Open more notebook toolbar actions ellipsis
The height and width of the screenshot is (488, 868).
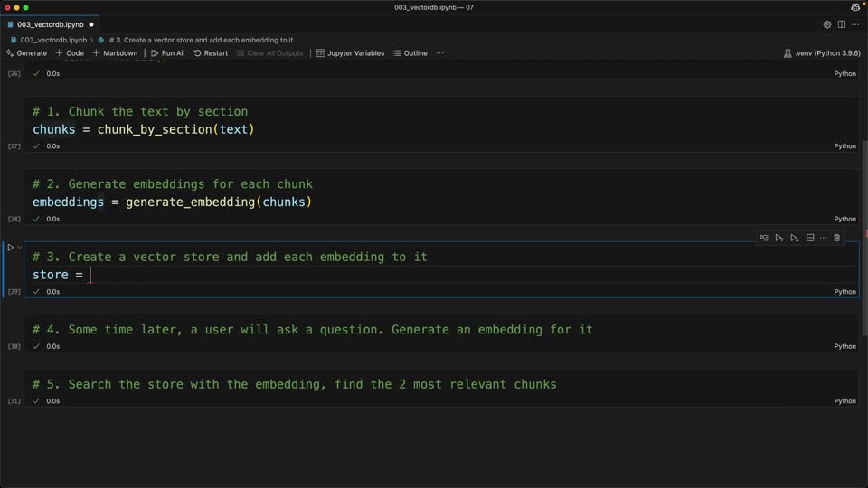click(440, 53)
